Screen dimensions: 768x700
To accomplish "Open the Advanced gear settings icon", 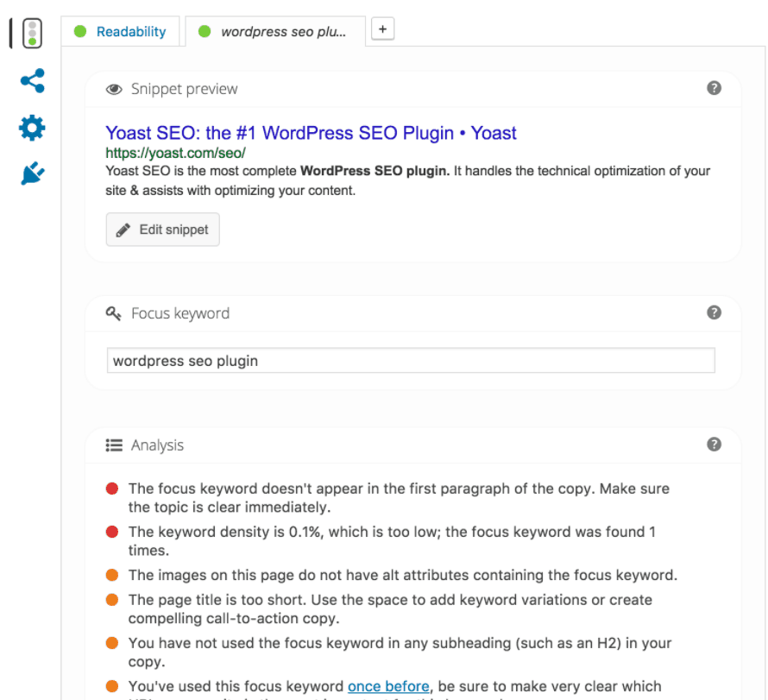I will 32,128.
